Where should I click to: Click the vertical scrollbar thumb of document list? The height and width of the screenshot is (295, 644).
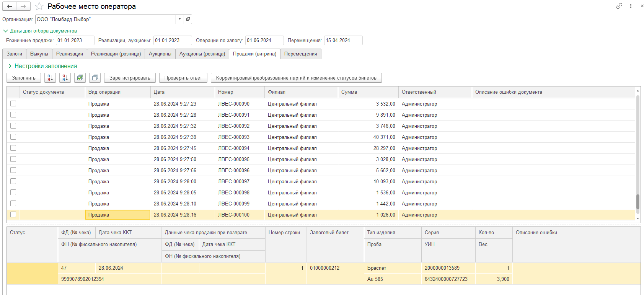[637, 202]
